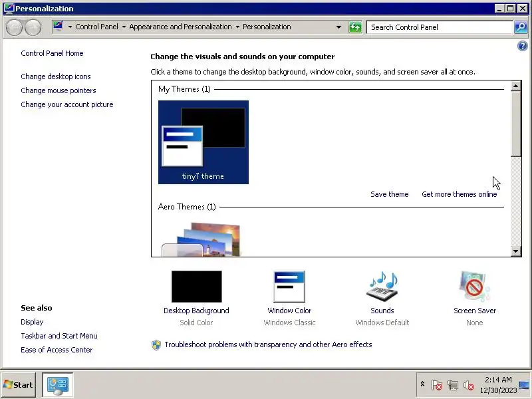Screen dimensions: 532x399
Task: Open the Screen Saver icon
Action: coord(475,287)
